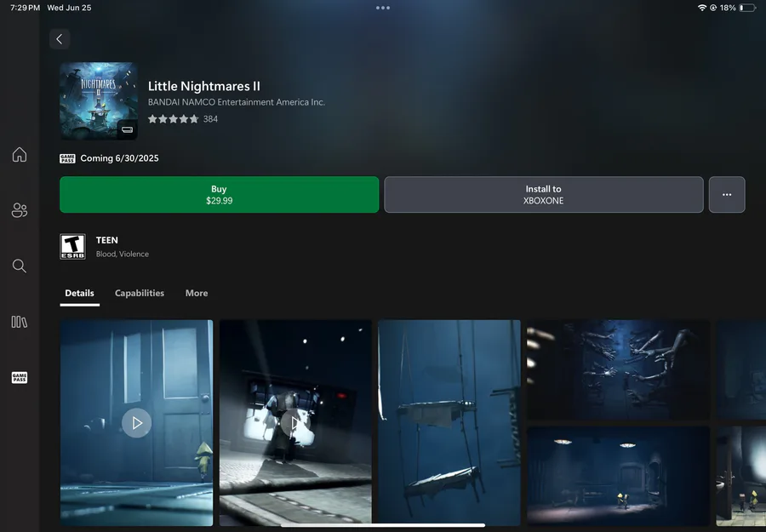Switch to the Capabilities tab

[x=140, y=293]
